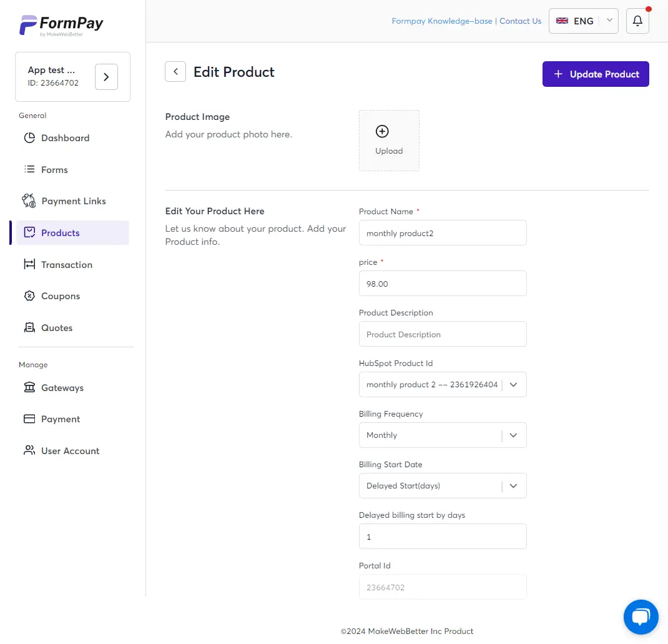Click the Contact Us link
This screenshot has height=644, width=668.
point(520,21)
